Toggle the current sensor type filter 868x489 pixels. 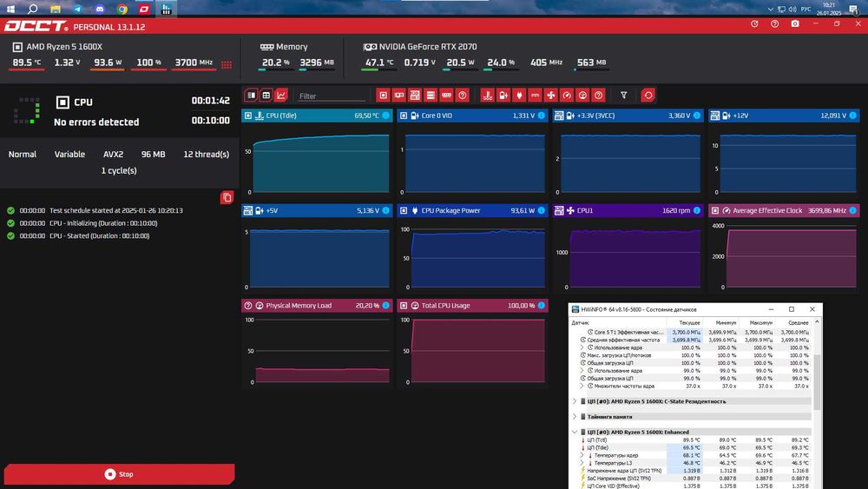point(535,96)
